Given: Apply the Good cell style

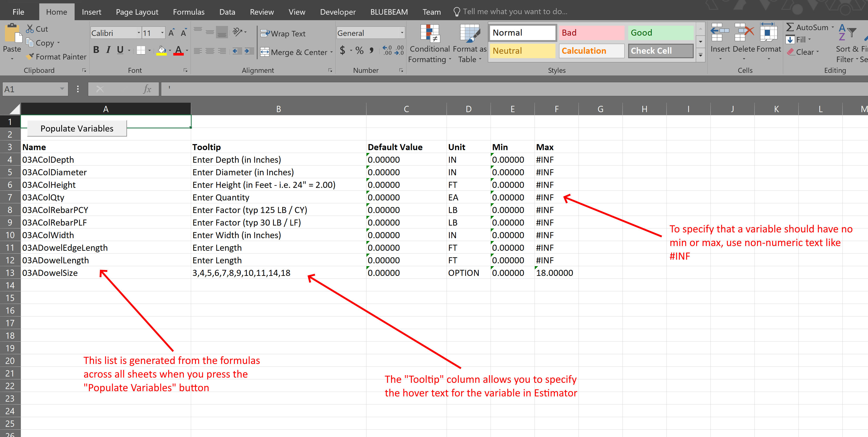Looking at the screenshot, I should 660,33.
